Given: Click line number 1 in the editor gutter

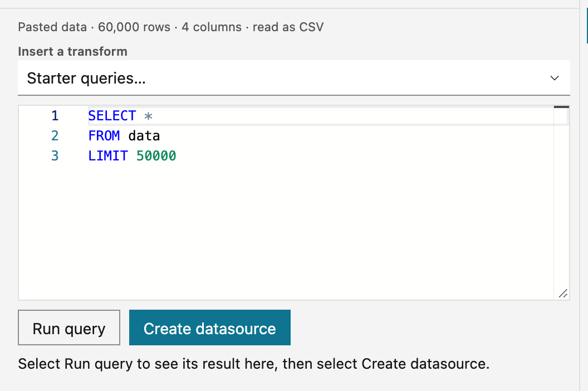Looking at the screenshot, I should coord(55,116).
